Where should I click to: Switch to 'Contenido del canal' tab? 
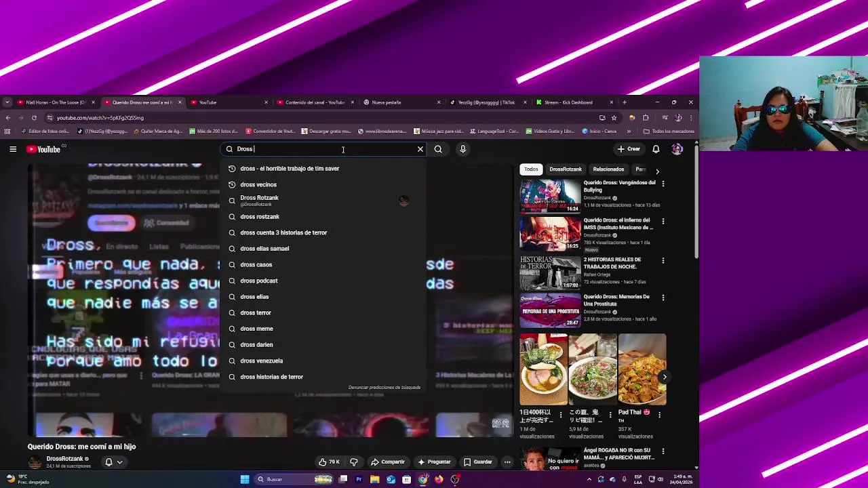tap(315, 102)
